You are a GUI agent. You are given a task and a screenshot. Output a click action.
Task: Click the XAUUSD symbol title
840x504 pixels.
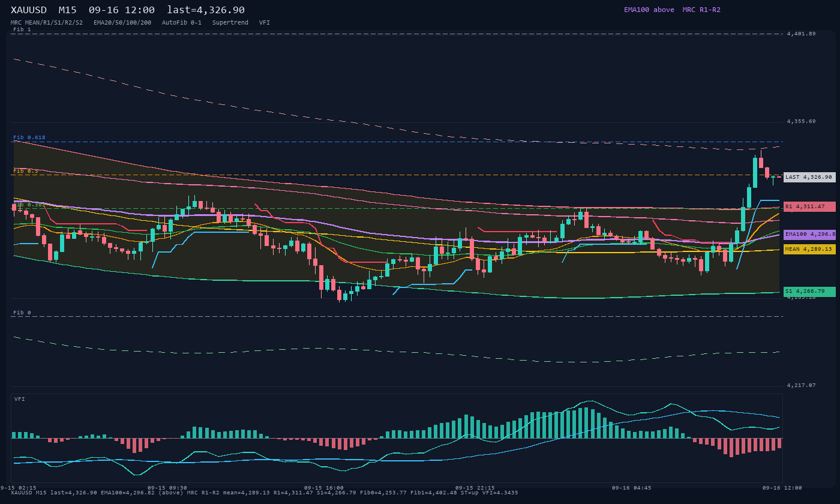tap(29, 10)
